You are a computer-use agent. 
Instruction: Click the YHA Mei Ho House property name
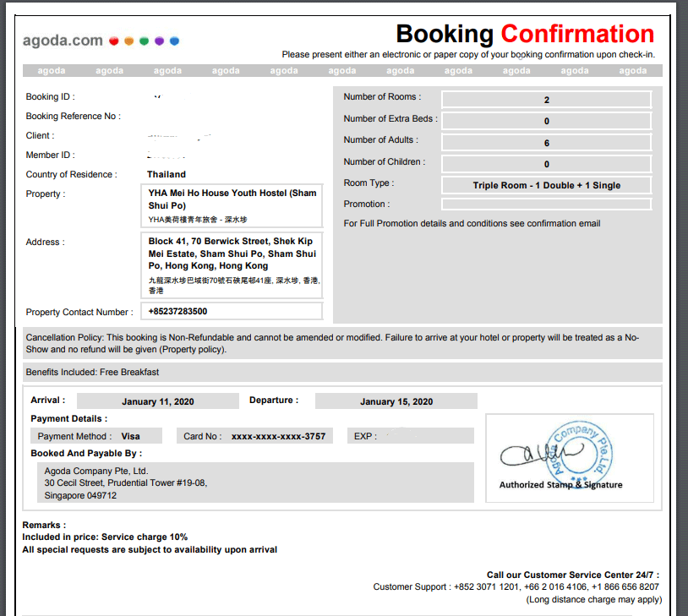coord(232,199)
